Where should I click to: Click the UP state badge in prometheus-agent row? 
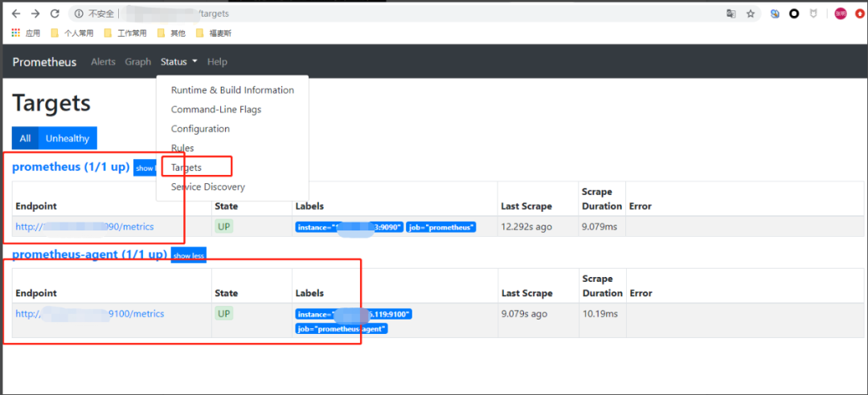pos(223,314)
